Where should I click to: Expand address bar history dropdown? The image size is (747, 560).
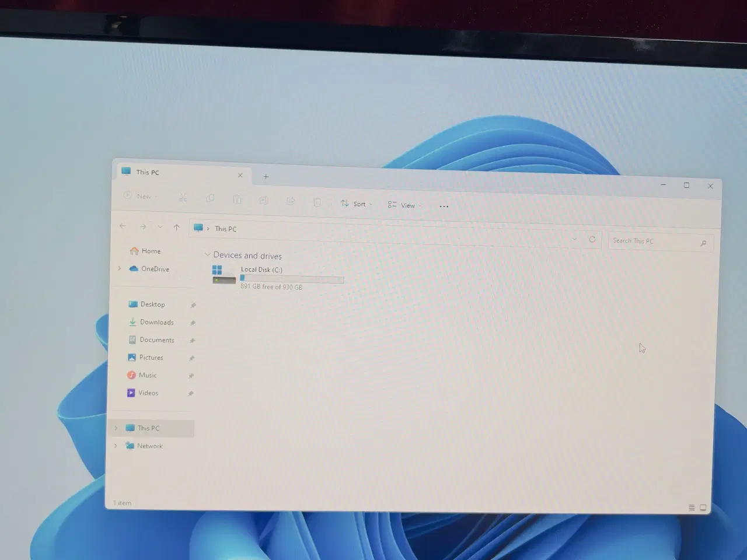pos(574,239)
